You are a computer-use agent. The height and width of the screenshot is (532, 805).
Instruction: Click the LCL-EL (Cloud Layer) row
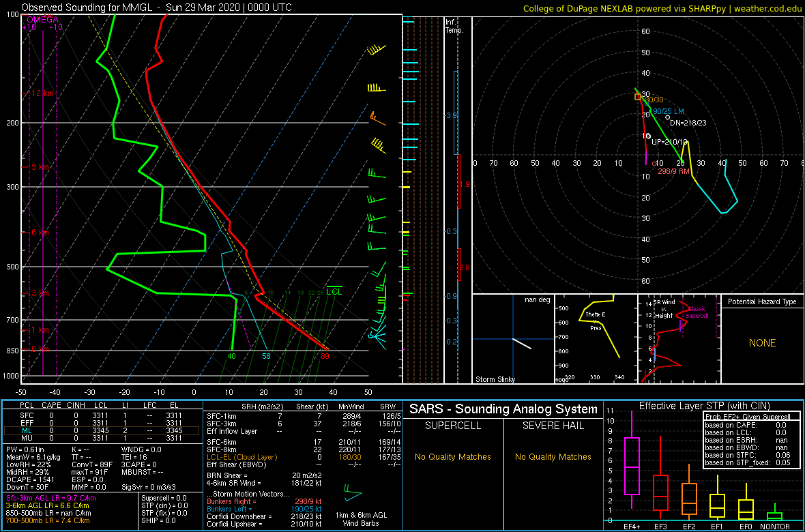coord(304,457)
